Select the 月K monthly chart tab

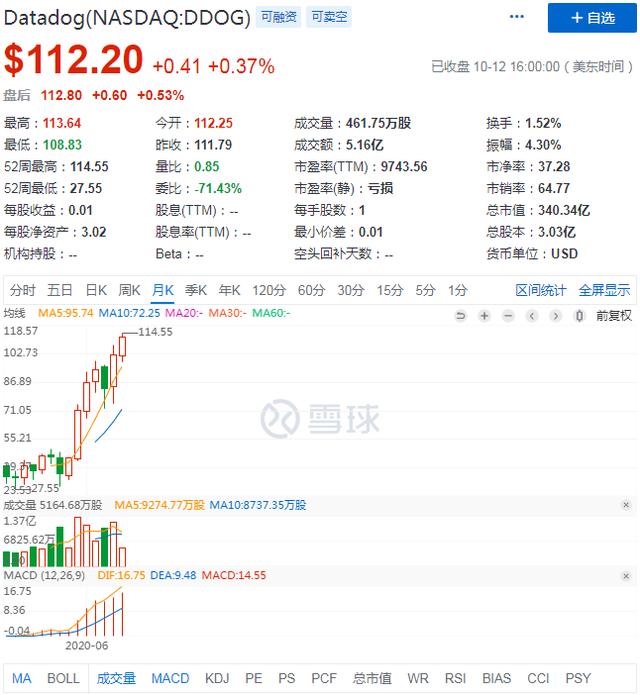[x=162, y=290]
